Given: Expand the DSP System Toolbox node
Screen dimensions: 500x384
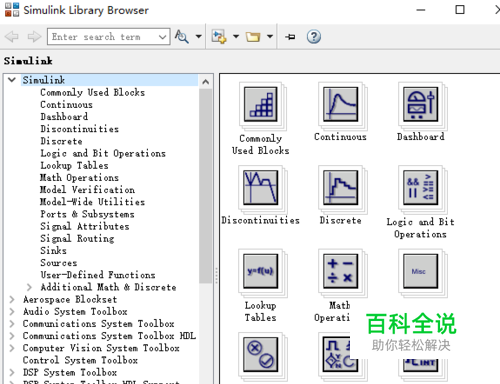Looking at the screenshot, I should 12,372.
